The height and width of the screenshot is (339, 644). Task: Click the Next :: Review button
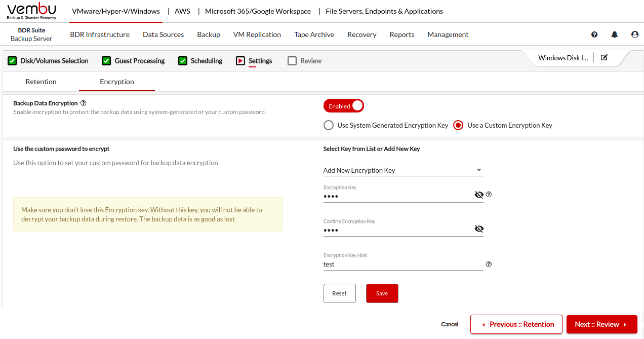coord(601,324)
